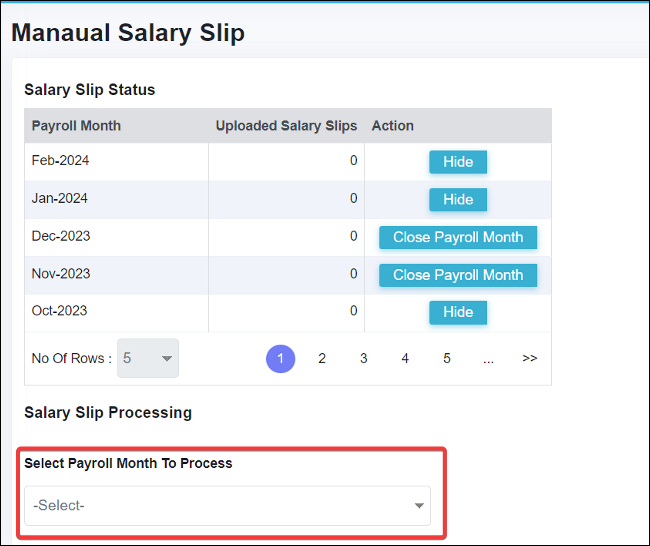
Task: Open the No Of Rows dropdown
Action: tap(148, 358)
